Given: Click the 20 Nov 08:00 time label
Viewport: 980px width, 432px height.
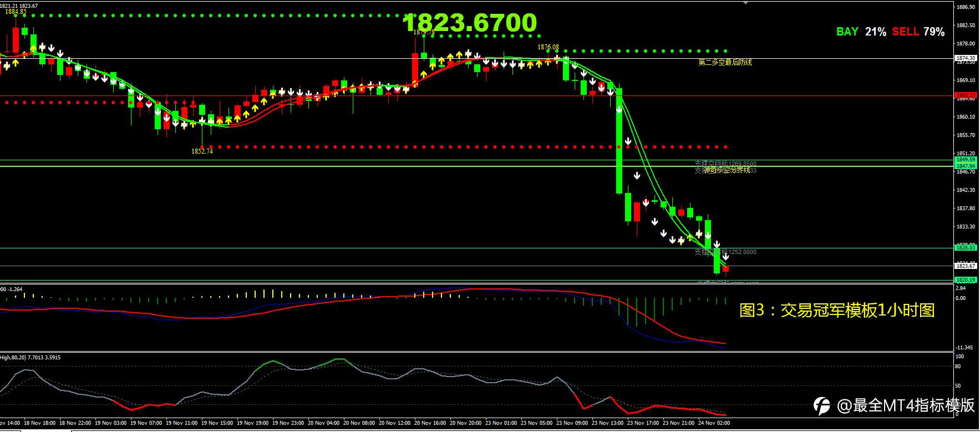Looking at the screenshot, I should (359, 423).
